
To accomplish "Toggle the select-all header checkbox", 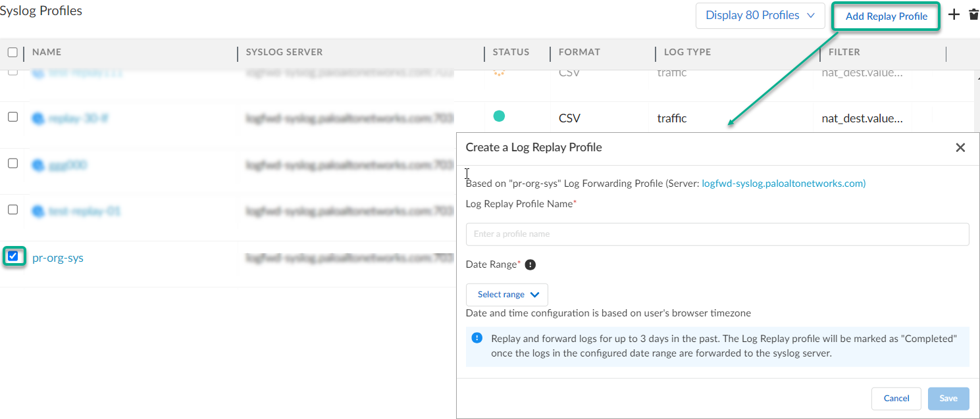I will (x=13, y=53).
